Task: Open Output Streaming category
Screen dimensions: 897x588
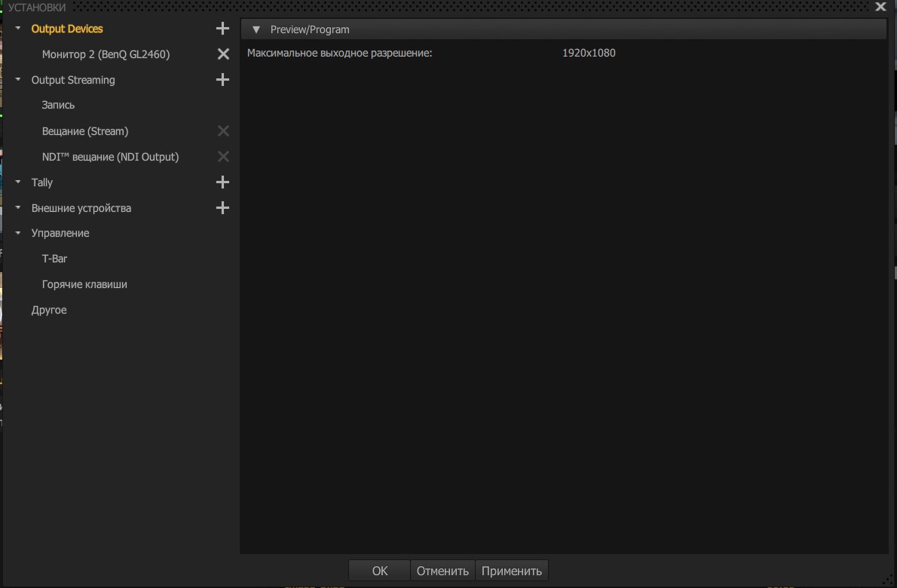Action: 73,80
